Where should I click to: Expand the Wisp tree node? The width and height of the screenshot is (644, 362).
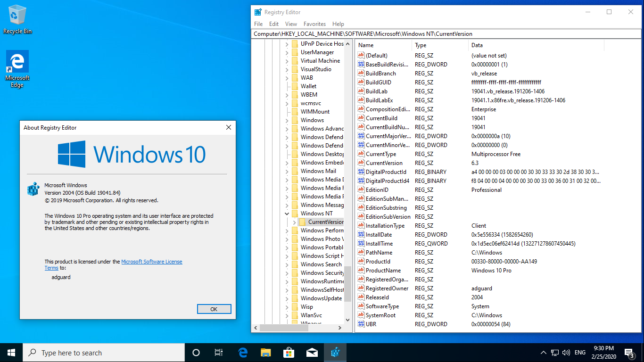[x=287, y=307]
